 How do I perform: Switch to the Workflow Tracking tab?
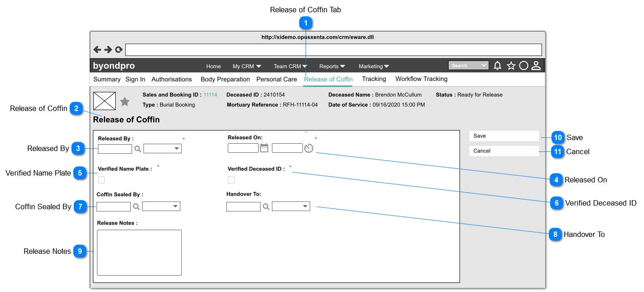pos(421,79)
